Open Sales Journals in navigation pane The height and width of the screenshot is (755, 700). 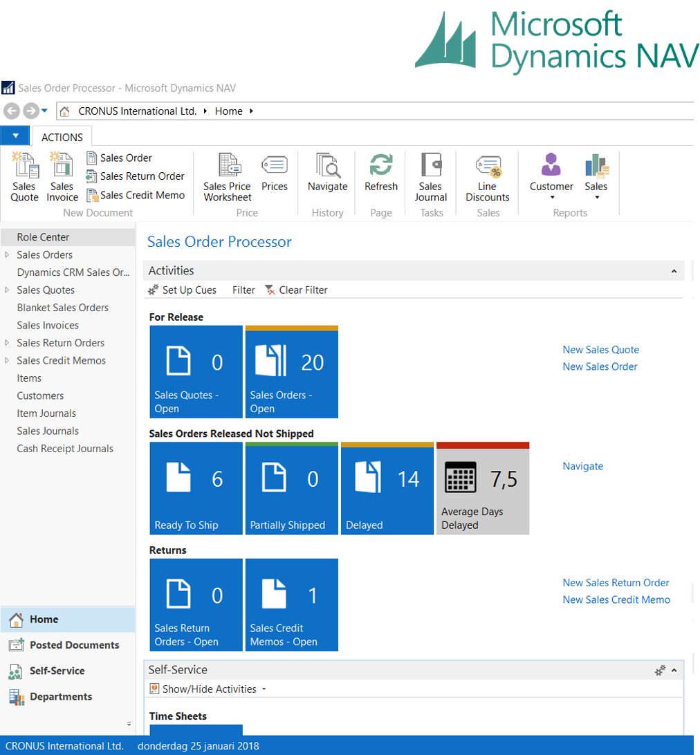click(48, 431)
